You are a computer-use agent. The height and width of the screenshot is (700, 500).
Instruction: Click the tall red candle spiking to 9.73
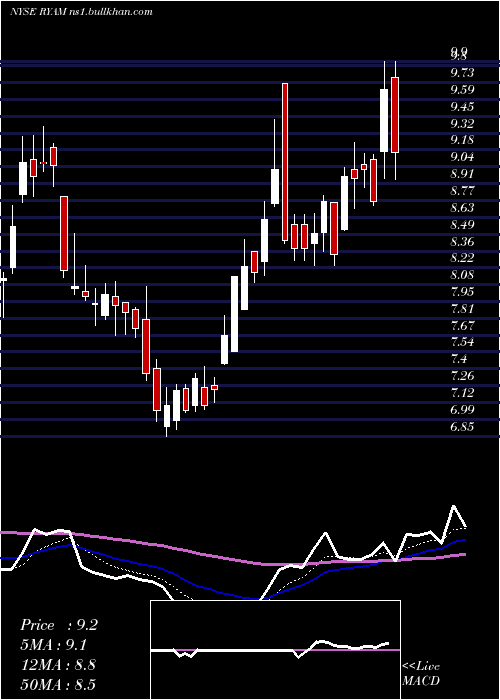tap(285, 162)
